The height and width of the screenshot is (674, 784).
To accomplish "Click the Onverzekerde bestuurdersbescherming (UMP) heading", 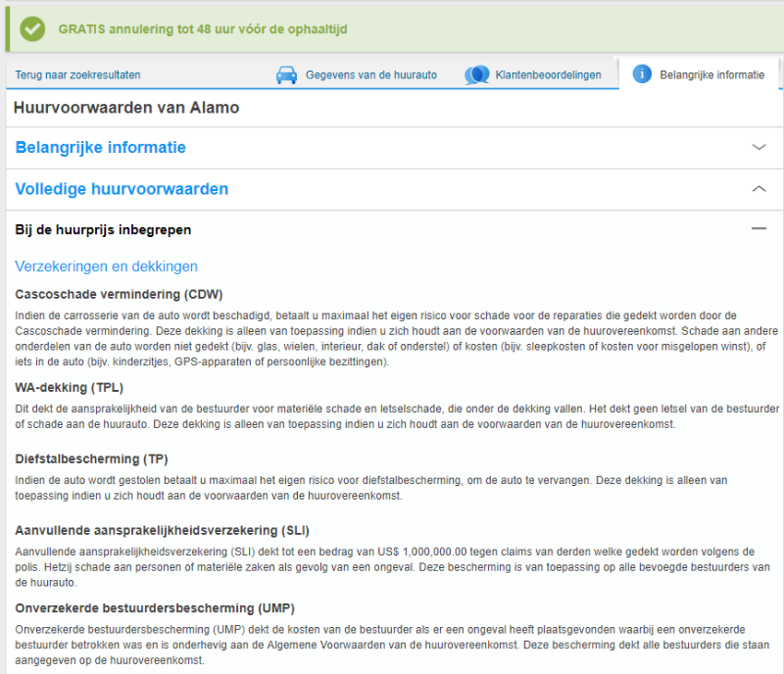I will pyautogui.click(x=155, y=607).
